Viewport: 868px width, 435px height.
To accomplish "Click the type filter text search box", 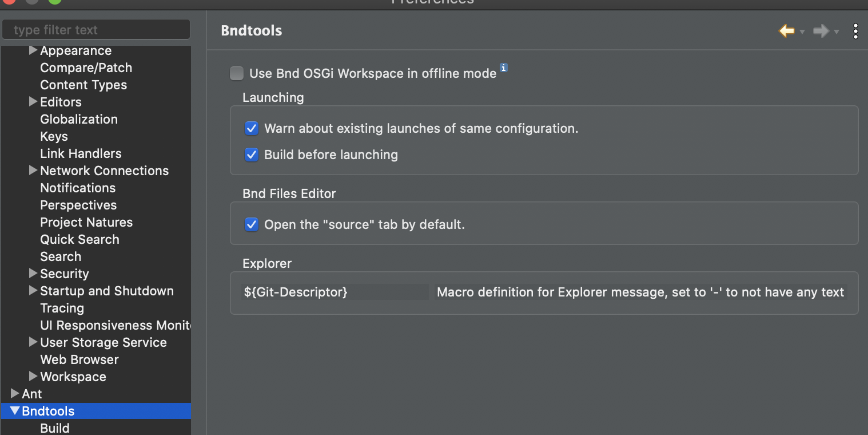I will tap(95, 29).
